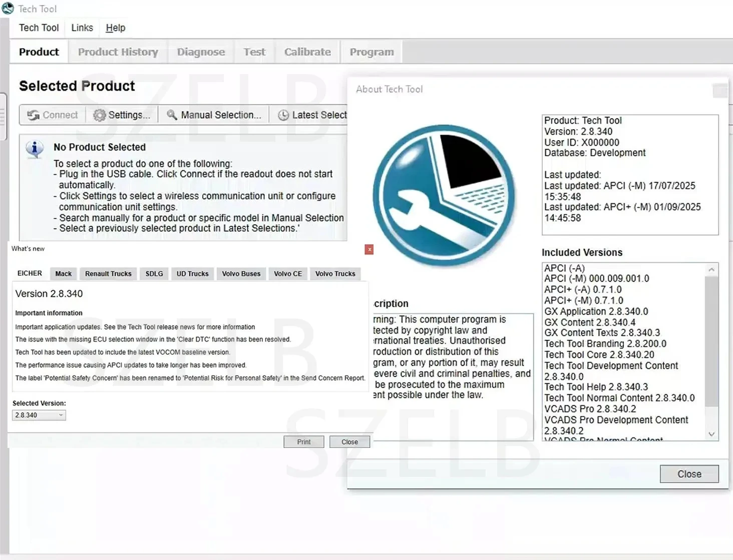The width and height of the screenshot is (733, 560).
Task: Click the 'Database: Development' line
Action: click(595, 153)
